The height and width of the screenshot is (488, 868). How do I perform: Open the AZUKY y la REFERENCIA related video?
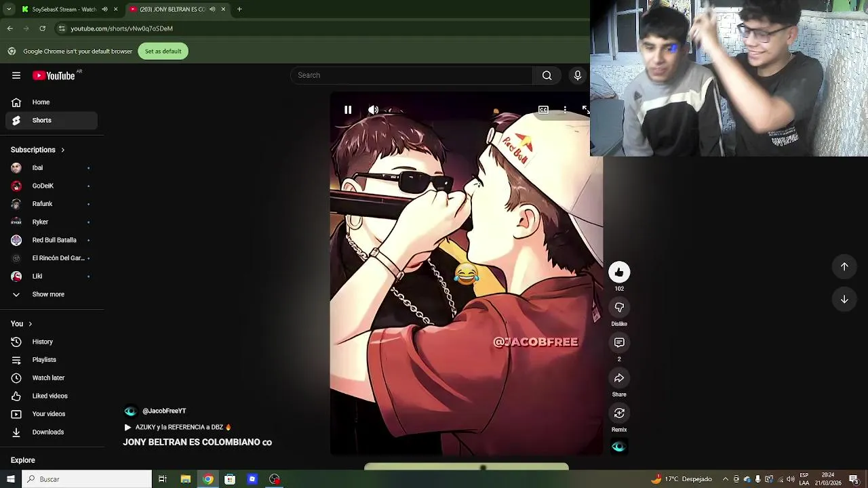click(178, 428)
